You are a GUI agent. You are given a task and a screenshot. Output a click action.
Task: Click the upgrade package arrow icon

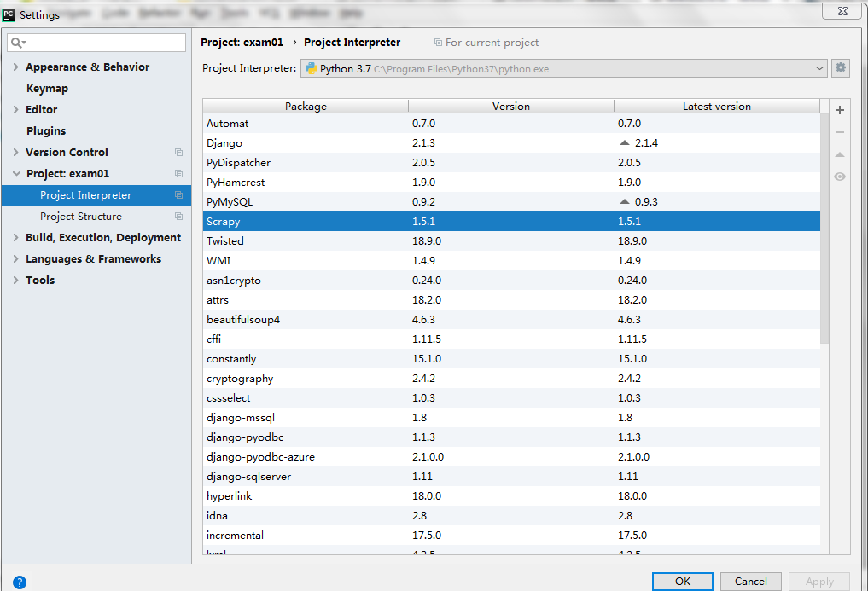point(840,154)
